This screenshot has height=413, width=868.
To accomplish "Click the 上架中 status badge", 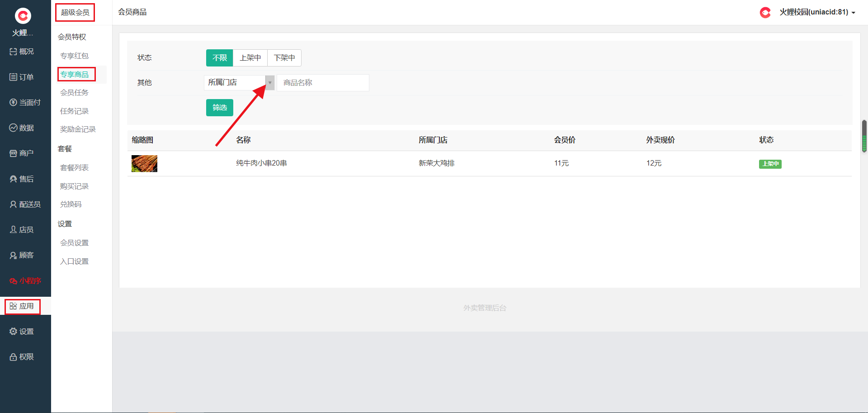I will pos(770,164).
